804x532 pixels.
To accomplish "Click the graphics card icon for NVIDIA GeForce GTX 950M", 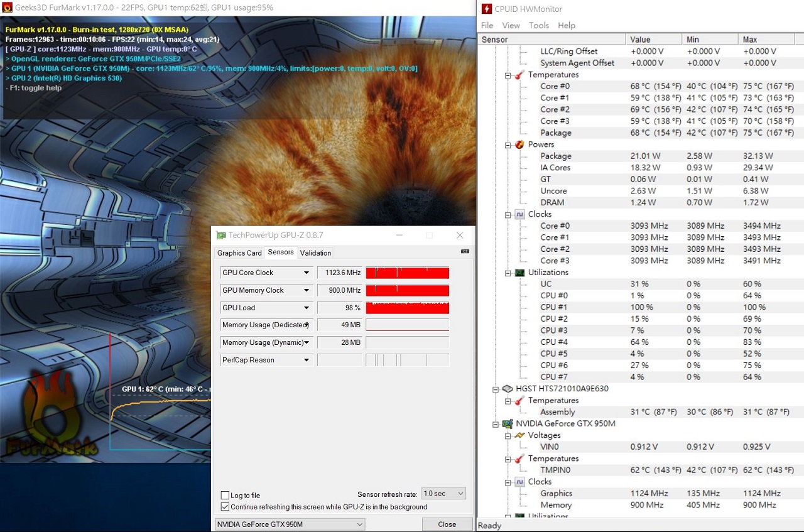I will point(508,423).
